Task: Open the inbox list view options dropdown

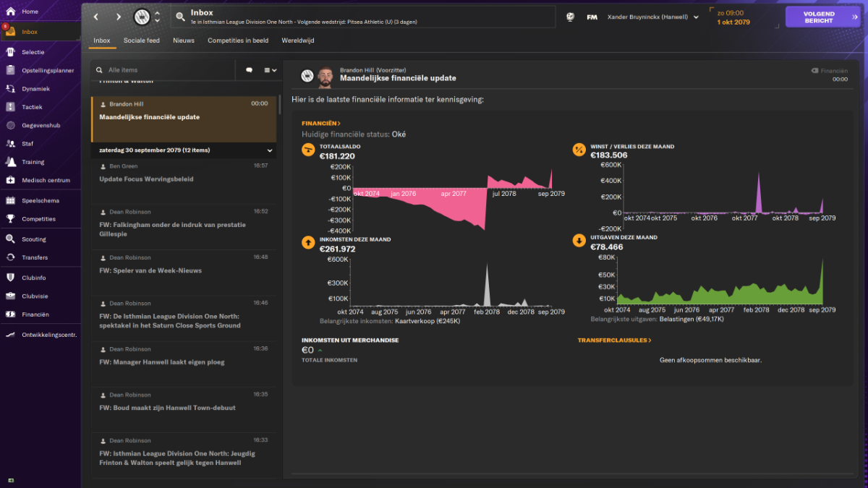Action: click(x=269, y=70)
